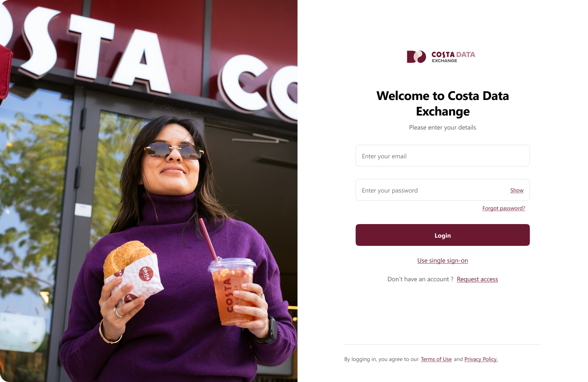
Task: Click the Please enter your details subtitle
Action: [443, 128]
